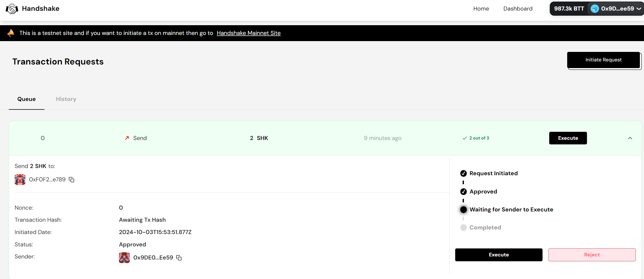Click the Handshake logo icon

(x=12, y=9)
